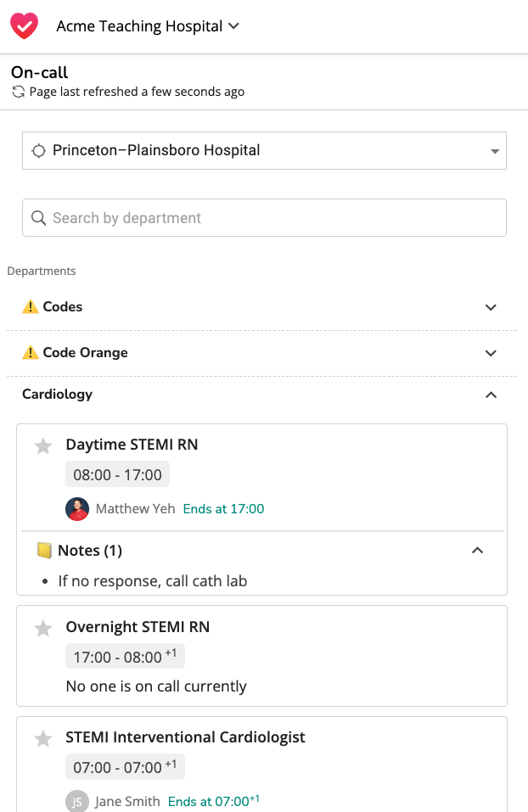Open the Princeton–Plainsboro Hospital site dropdown
The image size is (528, 812).
point(264,151)
